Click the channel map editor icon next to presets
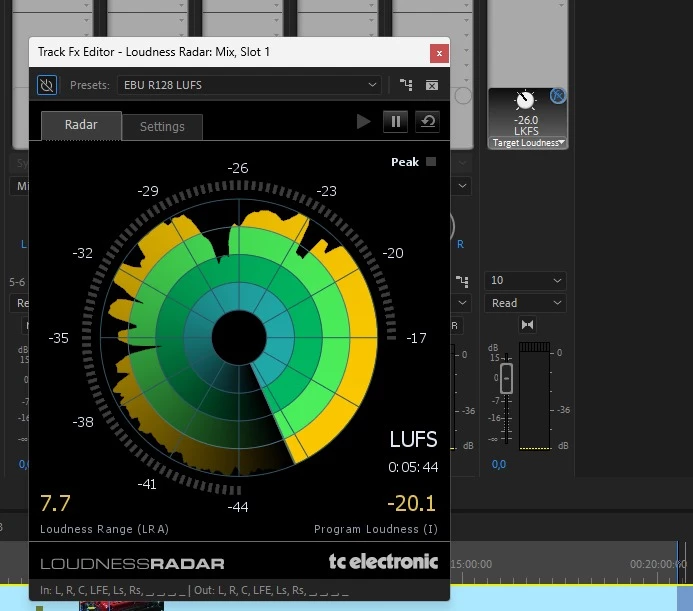This screenshot has width=693, height=611. tap(406, 85)
